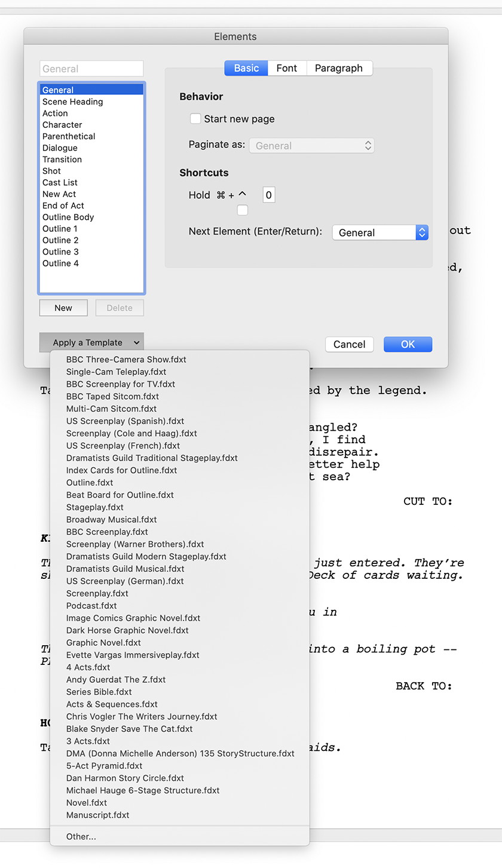This screenshot has height=868, width=502.
Task: Pick the Broadway Musical.fdxt template
Action: pyautogui.click(x=111, y=520)
